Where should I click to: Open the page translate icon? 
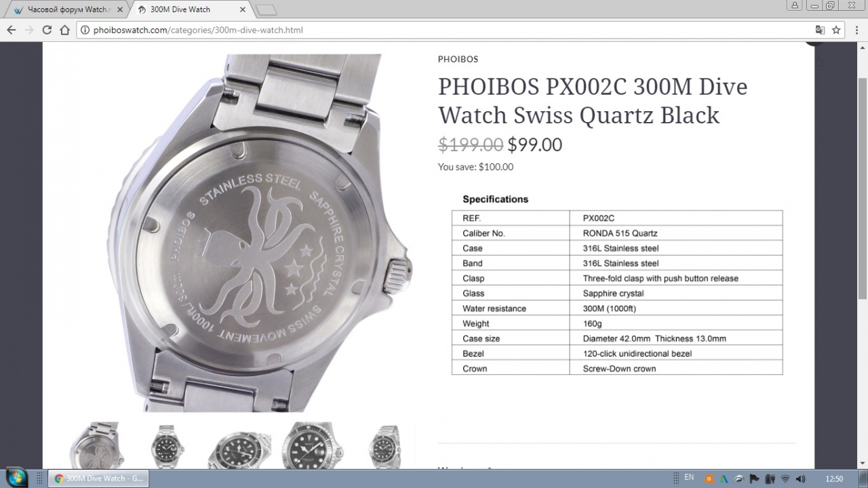point(820,30)
